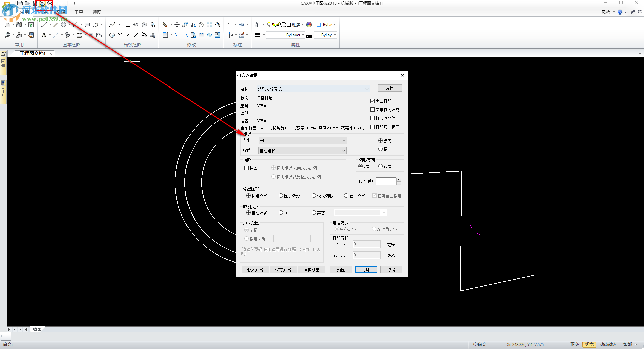Select the Polygon tool in advanced drawing
The image size is (644, 349).
[x=144, y=25]
